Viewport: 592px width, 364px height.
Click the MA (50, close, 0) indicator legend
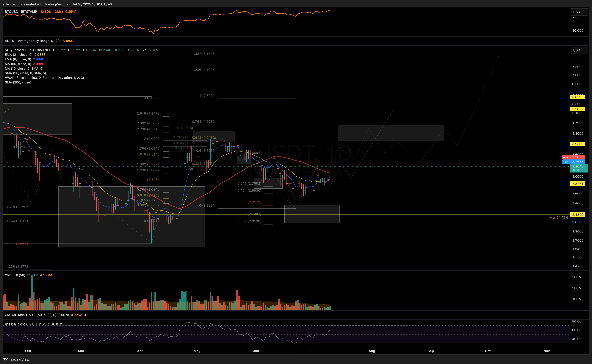pyautogui.click(x=18, y=64)
